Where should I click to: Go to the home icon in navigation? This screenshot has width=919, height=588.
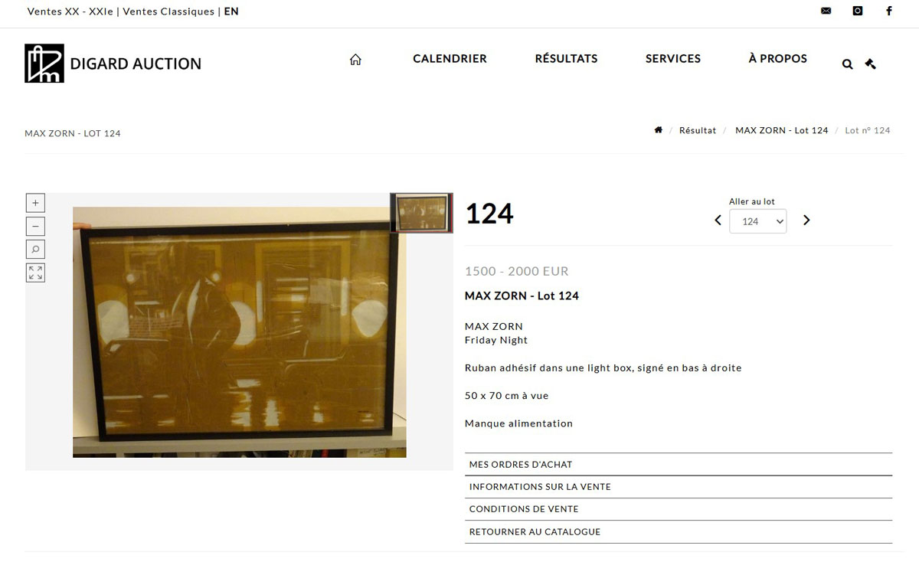(355, 59)
